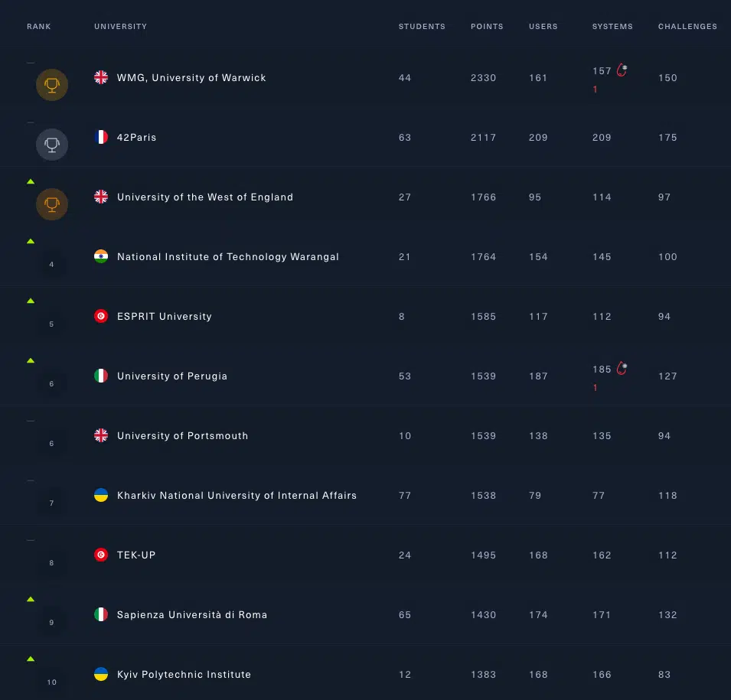Screen dimensions: 731x700
Task: Click the blood drop icon beside 185 systems
Action: click(x=622, y=369)
